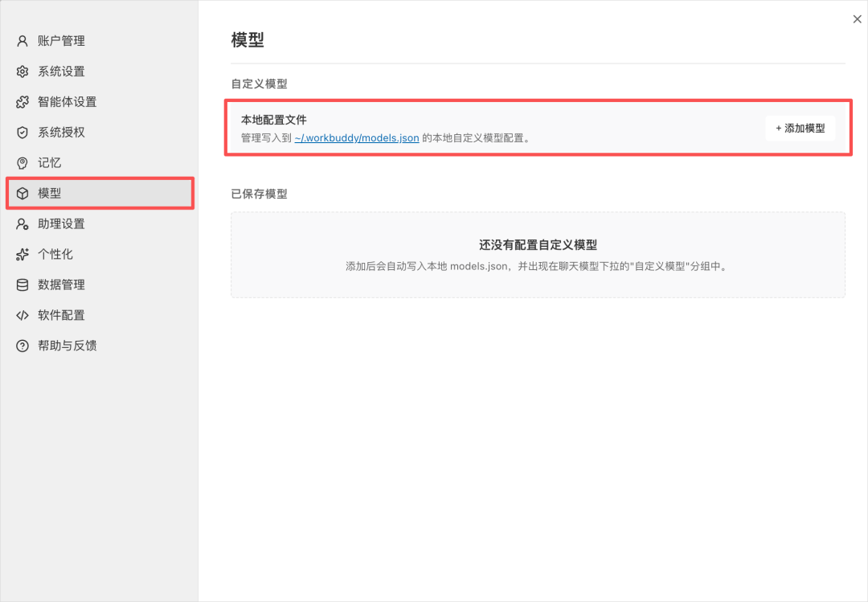The image size is (868, 602).
Task: Close the settings dialog with the X
Action: (857, 19)
